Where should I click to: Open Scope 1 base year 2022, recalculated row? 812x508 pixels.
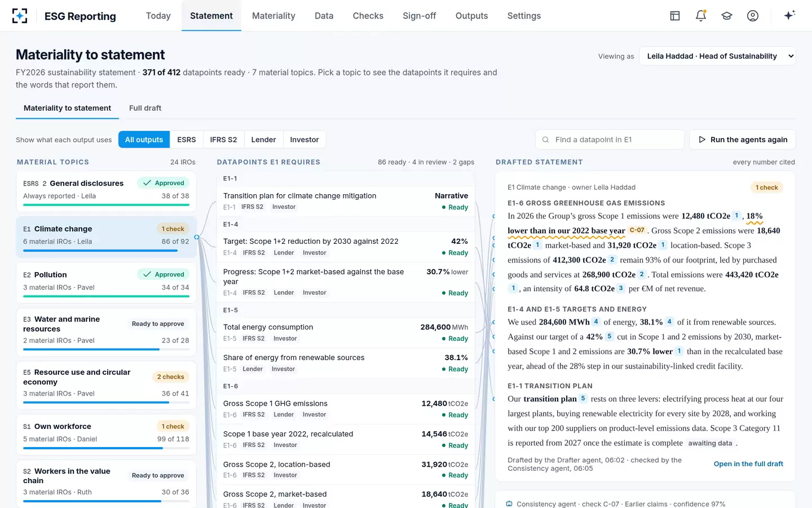point(345,439)
